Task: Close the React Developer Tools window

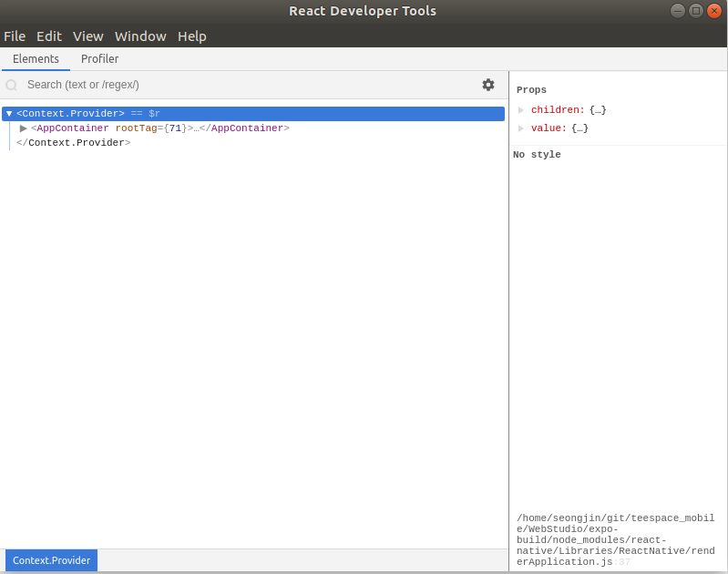Action: pos(713,11)
